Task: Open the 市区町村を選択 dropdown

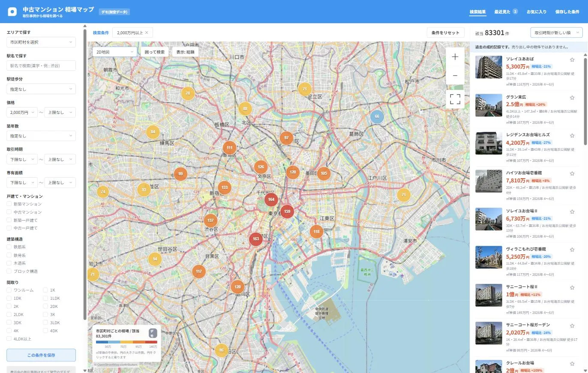Action: tap(41, 42)
